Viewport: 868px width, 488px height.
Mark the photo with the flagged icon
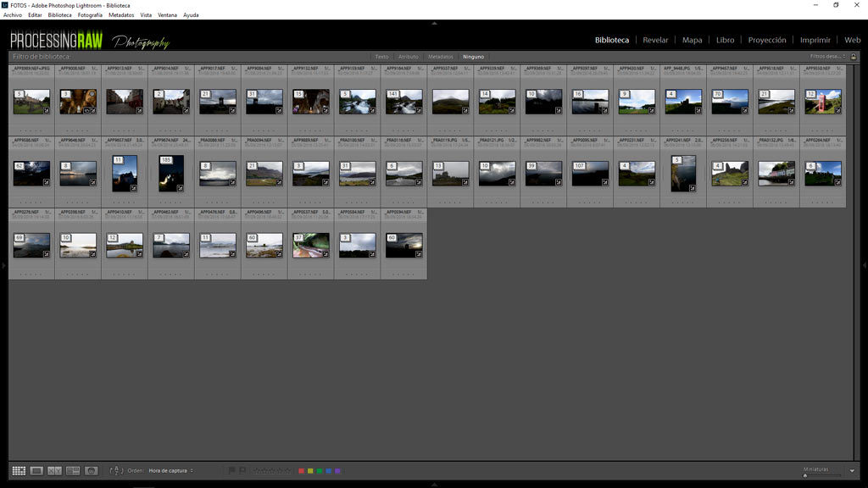click(231, 470)
